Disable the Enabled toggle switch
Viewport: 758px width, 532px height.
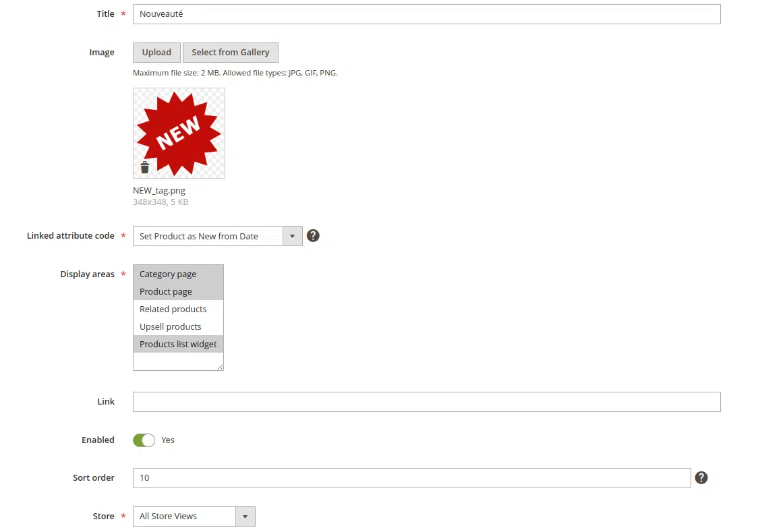(x=144, y=440)
